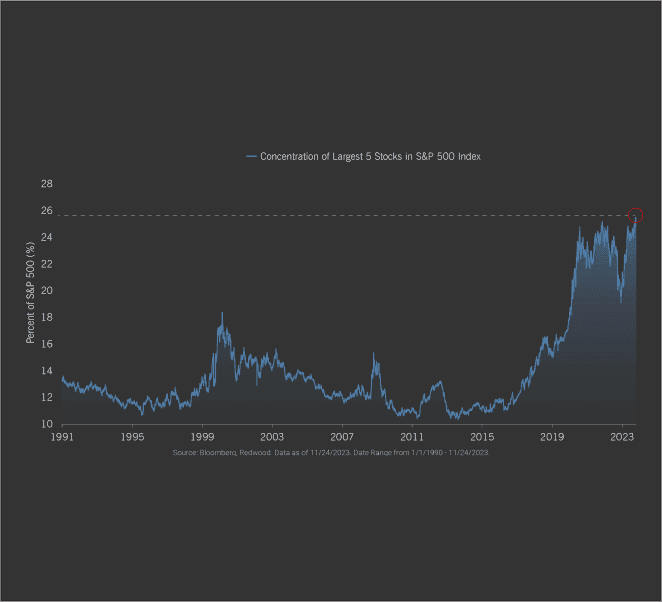
Task: Click the 2000 peak of the data line near 18%
Action: 222,313
